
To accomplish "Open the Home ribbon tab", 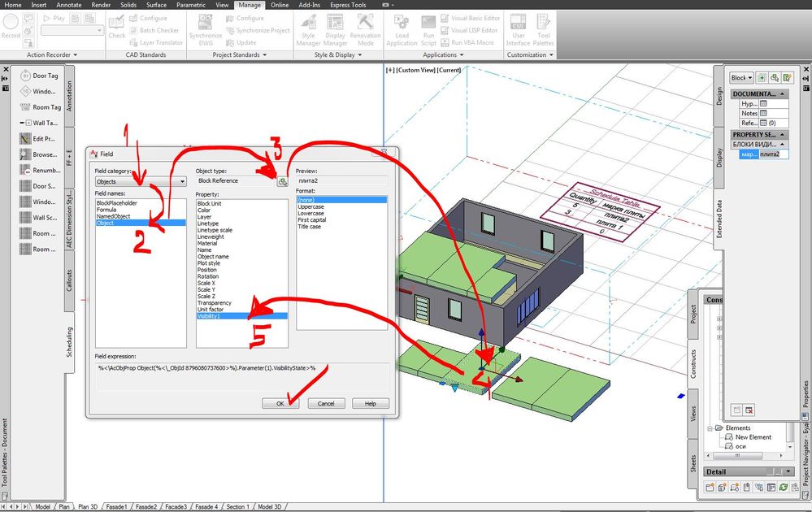I will tap(13, 5).
